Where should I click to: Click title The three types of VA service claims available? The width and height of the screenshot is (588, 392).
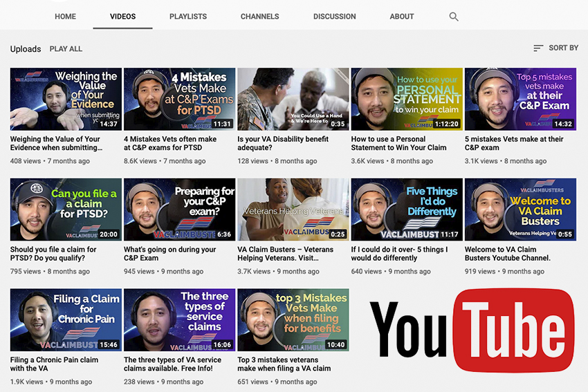click(x=172, y=364)
